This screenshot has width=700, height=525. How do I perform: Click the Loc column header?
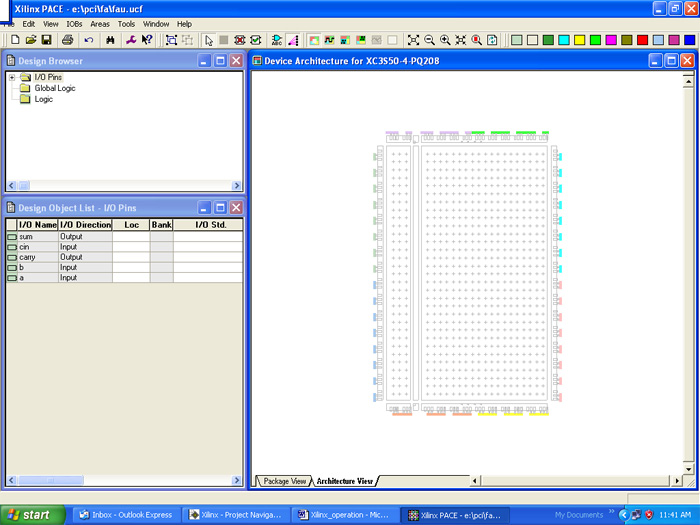point(131,225)
